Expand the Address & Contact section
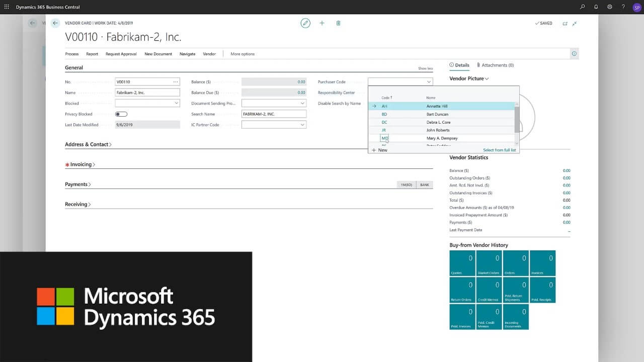This screenshot has height=362, width=644. (88, 144)
